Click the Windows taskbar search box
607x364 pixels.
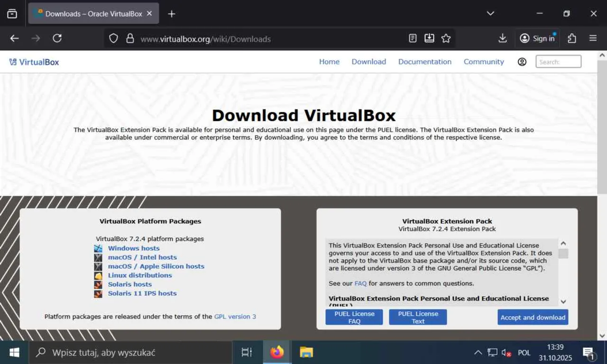tap(130, 353)
